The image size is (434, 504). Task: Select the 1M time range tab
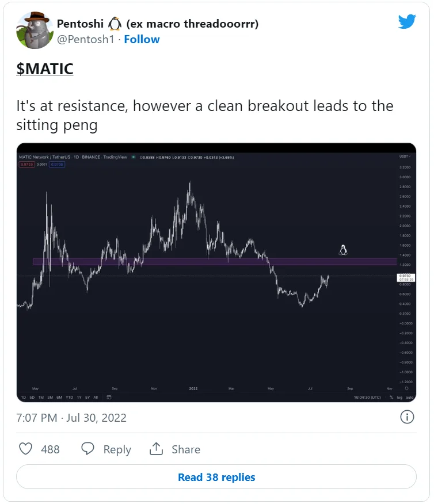click(41, 397)
